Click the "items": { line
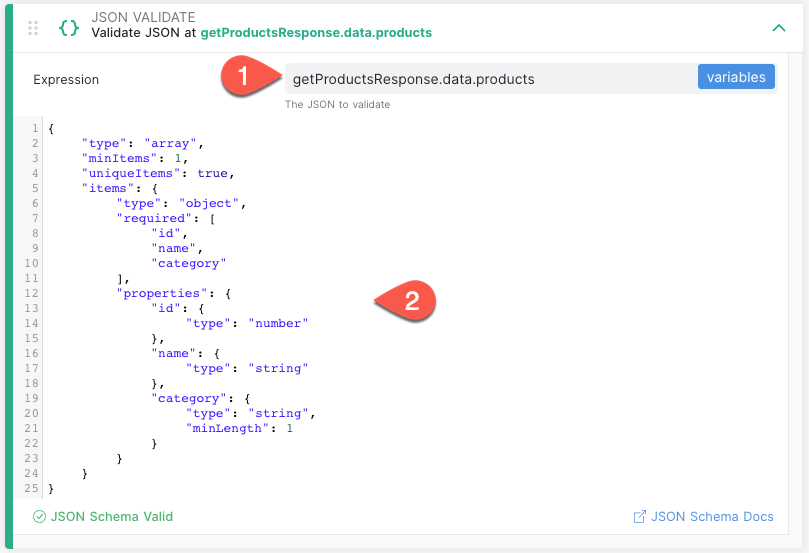The image size is (809, 553). [x=119, y=188]
